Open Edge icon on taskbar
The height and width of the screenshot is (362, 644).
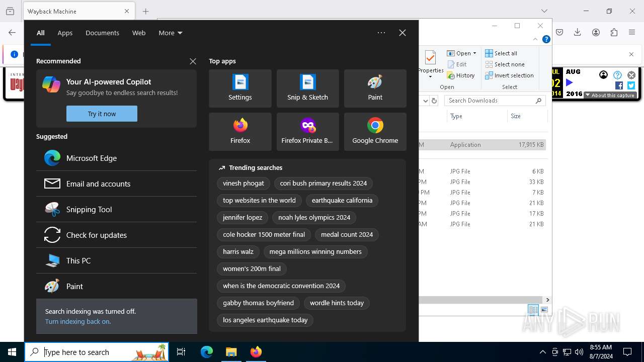[x=207, y=352]
